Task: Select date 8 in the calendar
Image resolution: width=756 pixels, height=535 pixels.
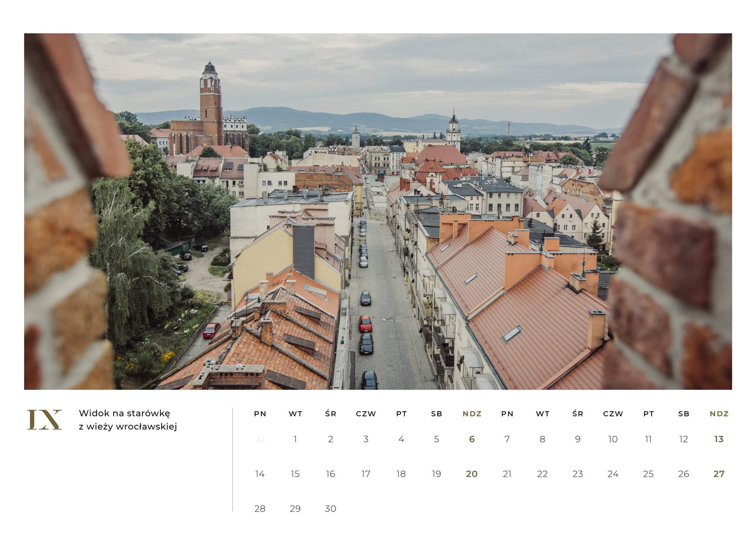Action: point(542,439)
